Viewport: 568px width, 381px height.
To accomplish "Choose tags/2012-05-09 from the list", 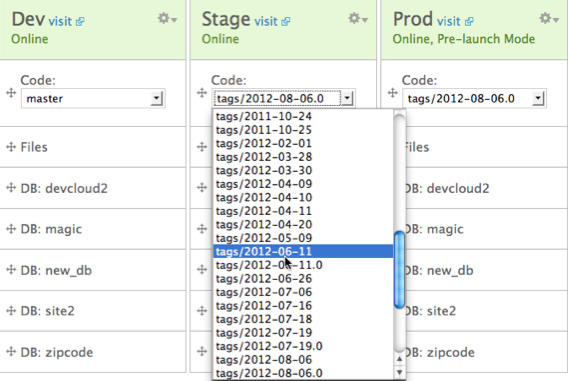I will (x=303, y=238).
